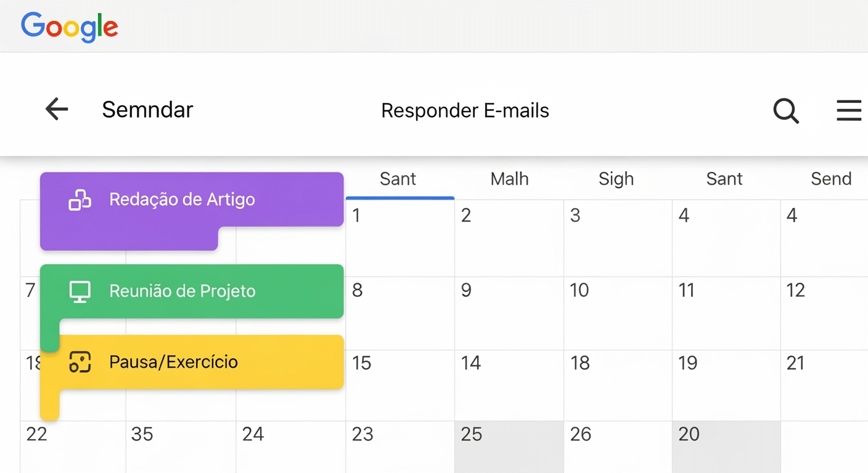Screen dimensions: 868x473
Task: Expand the Semndar navigation header
Action: tap(147, 109)
